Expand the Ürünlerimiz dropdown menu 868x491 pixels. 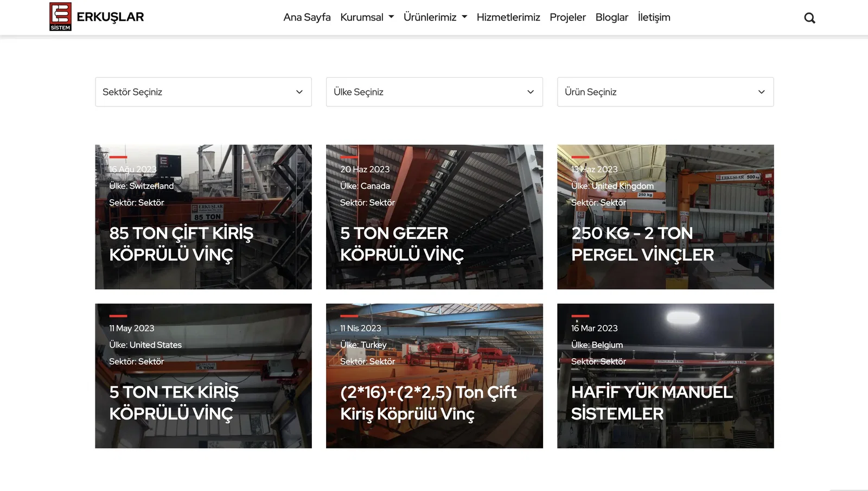click(435, 17)
